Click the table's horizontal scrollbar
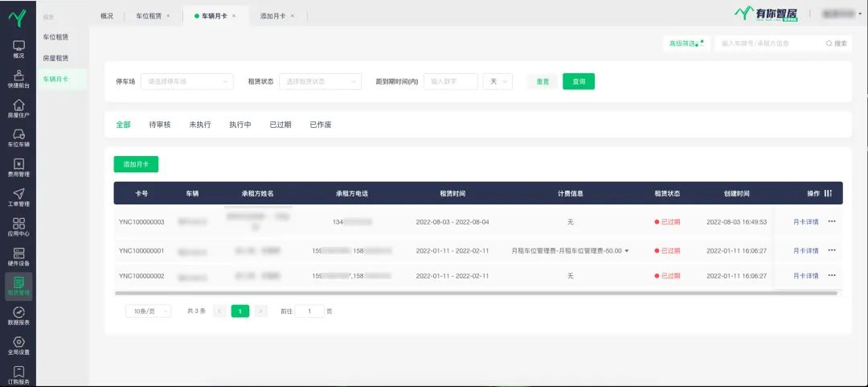The image size is (868, 387). pyautogui.click(x=474, y=293)
